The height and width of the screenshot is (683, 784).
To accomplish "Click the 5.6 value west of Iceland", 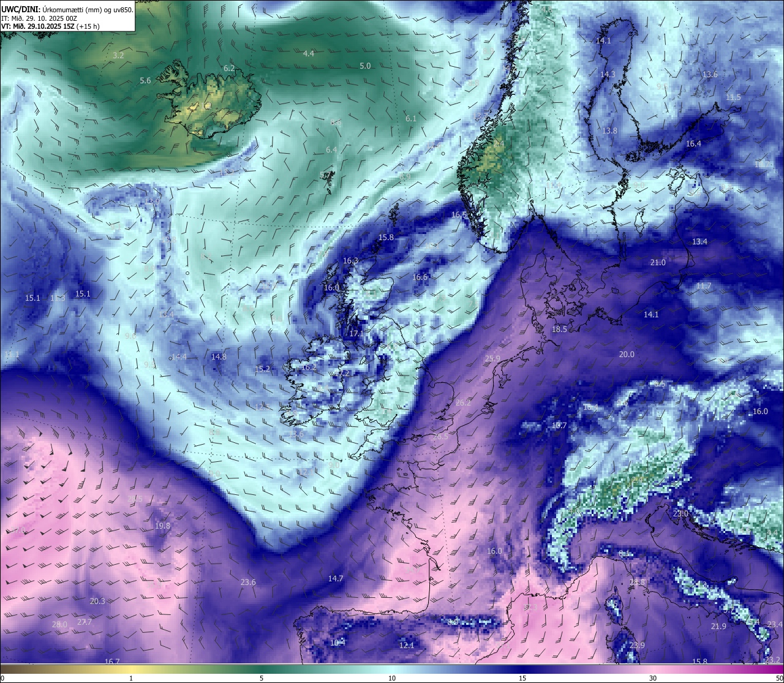I will 145,81.
